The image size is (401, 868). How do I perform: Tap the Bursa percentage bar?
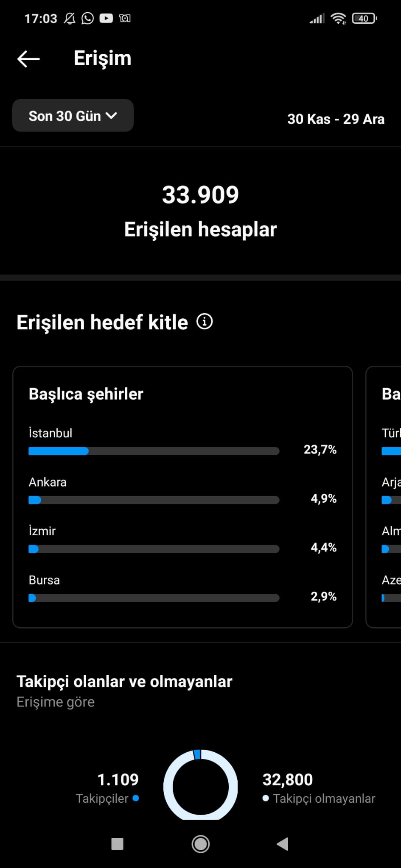pyautogui.click(x=154, y=598)
